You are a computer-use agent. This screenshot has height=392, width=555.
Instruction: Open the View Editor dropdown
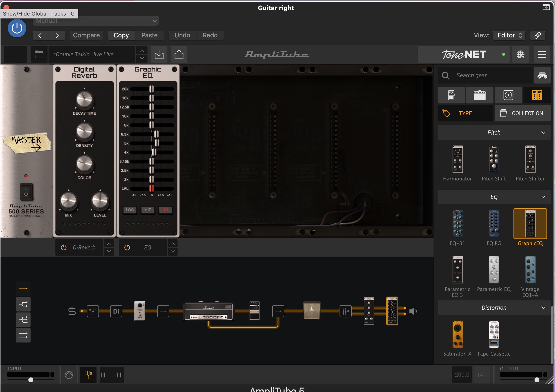click(509, 35)
